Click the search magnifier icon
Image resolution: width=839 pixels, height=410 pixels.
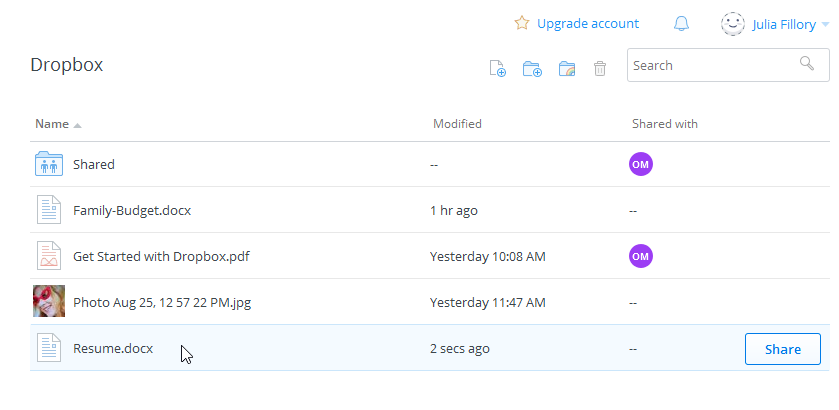(x=807, y=65)
